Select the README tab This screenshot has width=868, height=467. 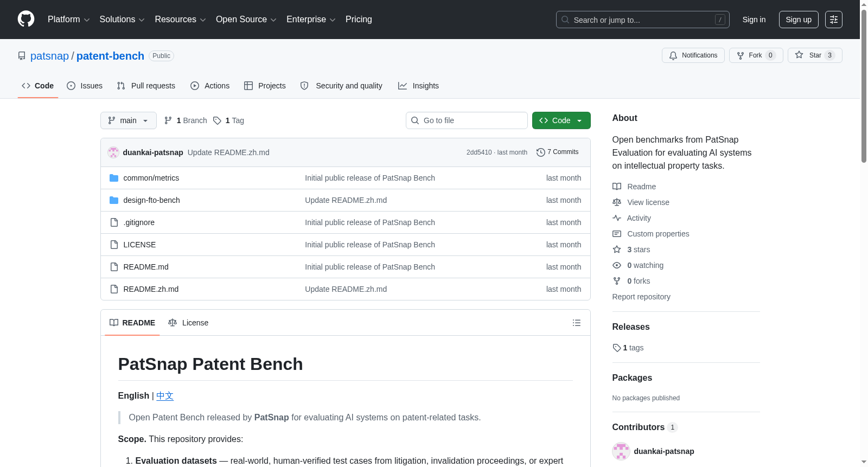(132, 323)
